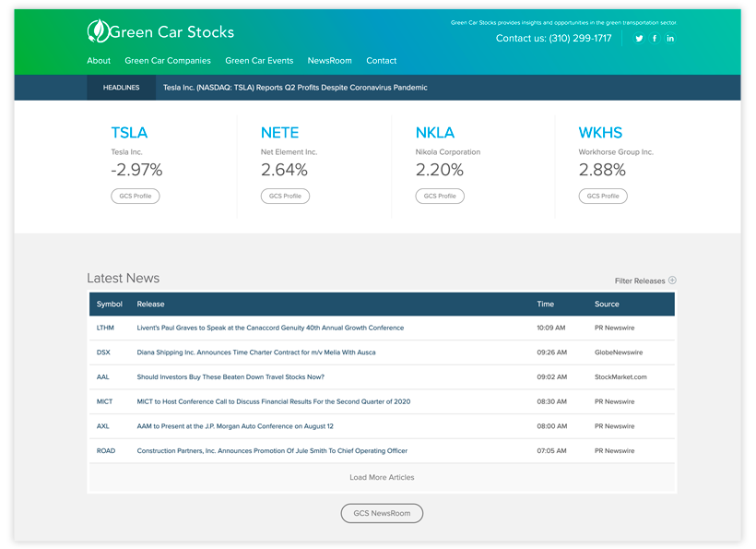Open Beaten Down Travel Stocks article
756x549 pixels.
230,376
